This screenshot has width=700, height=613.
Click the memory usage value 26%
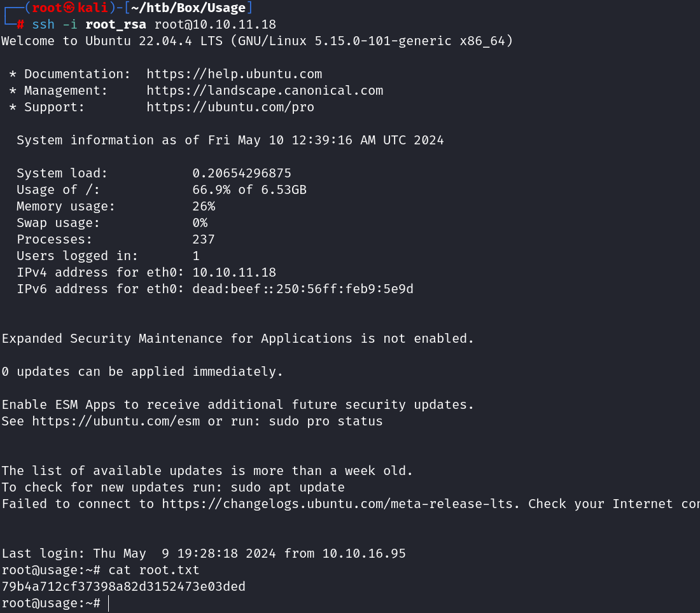coord(204,206)
